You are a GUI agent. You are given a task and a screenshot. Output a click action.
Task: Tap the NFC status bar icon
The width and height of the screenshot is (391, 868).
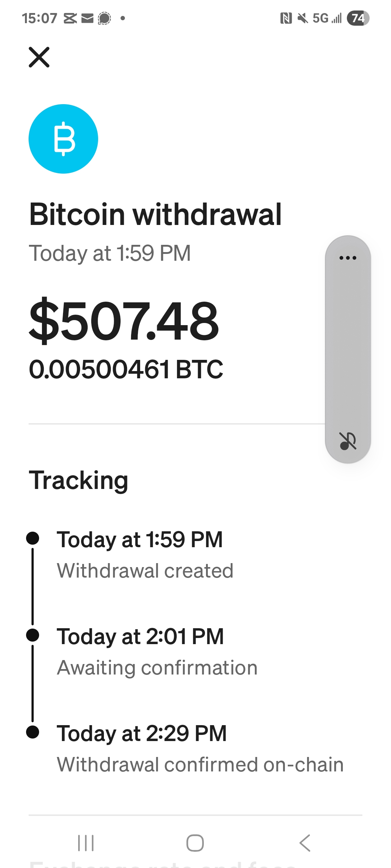coord(286,18)
